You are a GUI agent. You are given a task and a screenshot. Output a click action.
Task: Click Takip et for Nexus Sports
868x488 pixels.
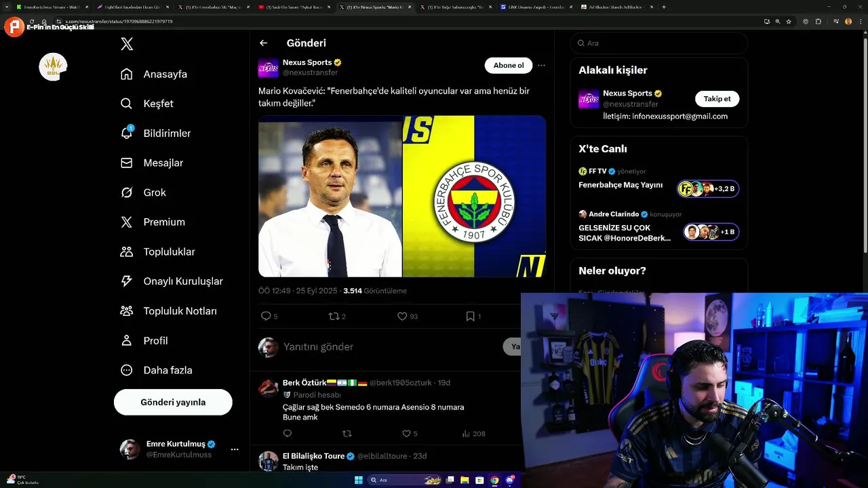tap(717, 99)
